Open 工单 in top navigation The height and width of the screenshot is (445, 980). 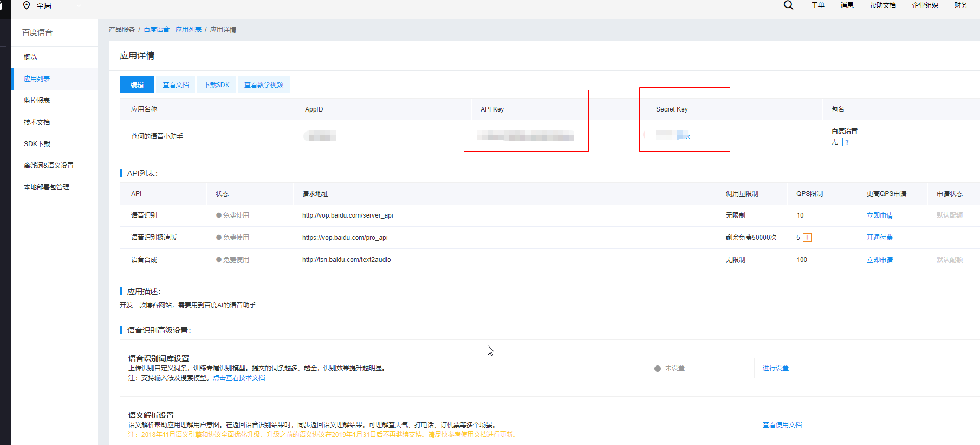click(x=817, y=5)
